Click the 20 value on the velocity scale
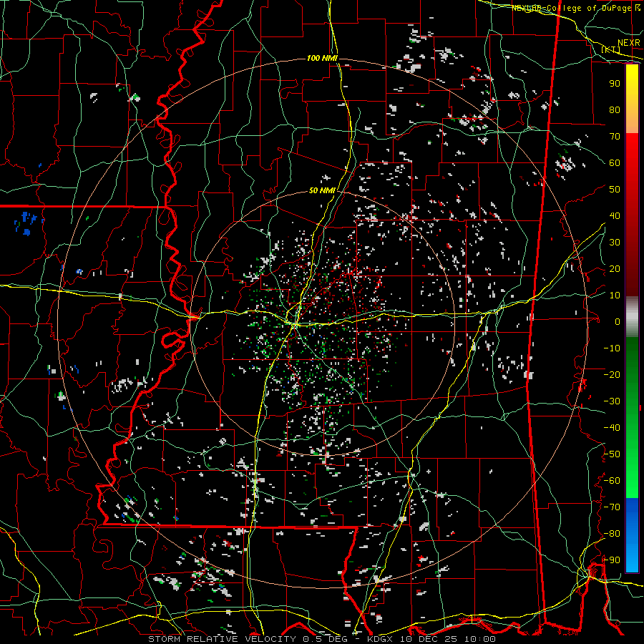This screenshot has height=644, width=644. (x=615, y=268)
